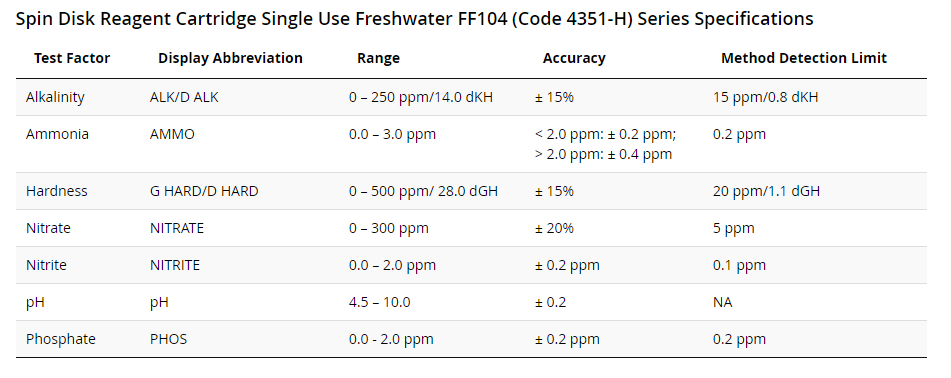Select the G HARD/D HARD abbreviation

point(204,191)
